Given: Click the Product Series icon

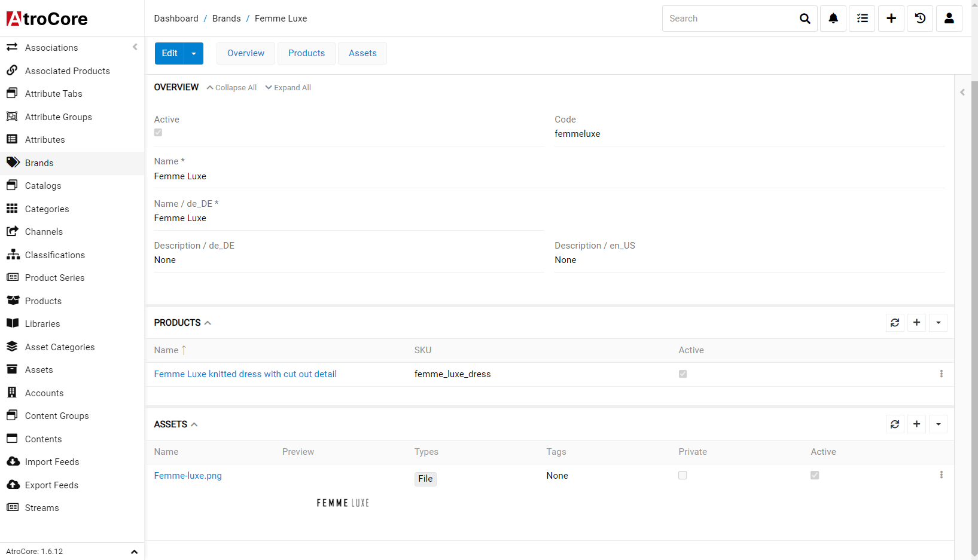Looking at the screenshot, I should pos(13,277).
